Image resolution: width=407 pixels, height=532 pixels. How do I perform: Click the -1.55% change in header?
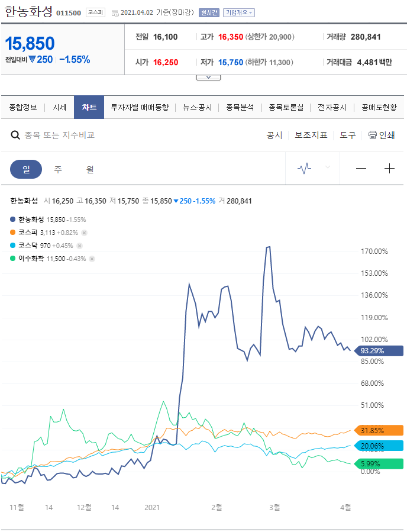point(75,60)
